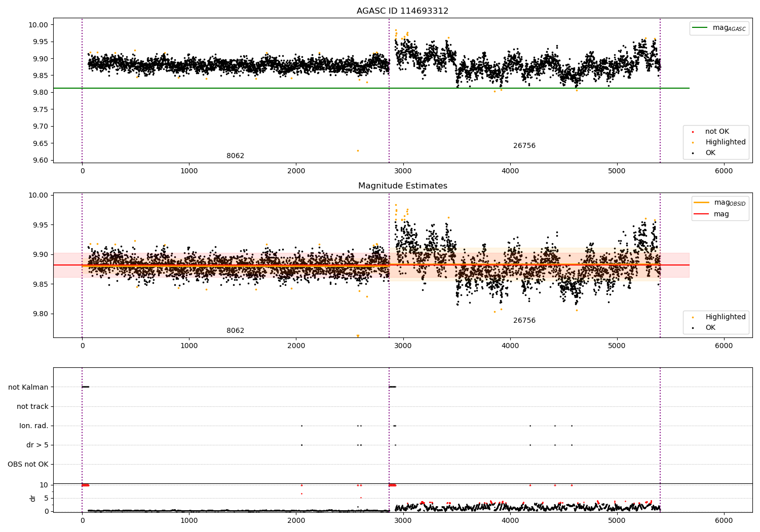Click the '10.00' tick on Magnitude Estimates y-axis

(x=39, y=195)
